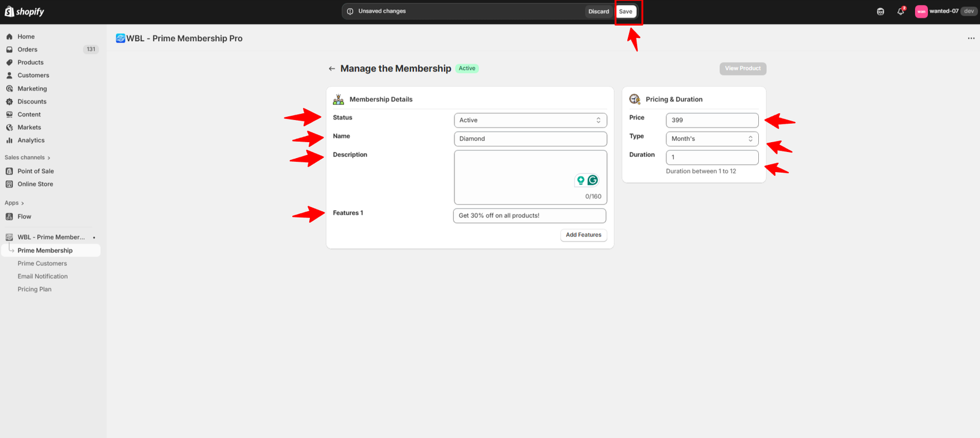Click the Markets globe icon
This screenshot has height=438, width=980.
pos(9,127)
